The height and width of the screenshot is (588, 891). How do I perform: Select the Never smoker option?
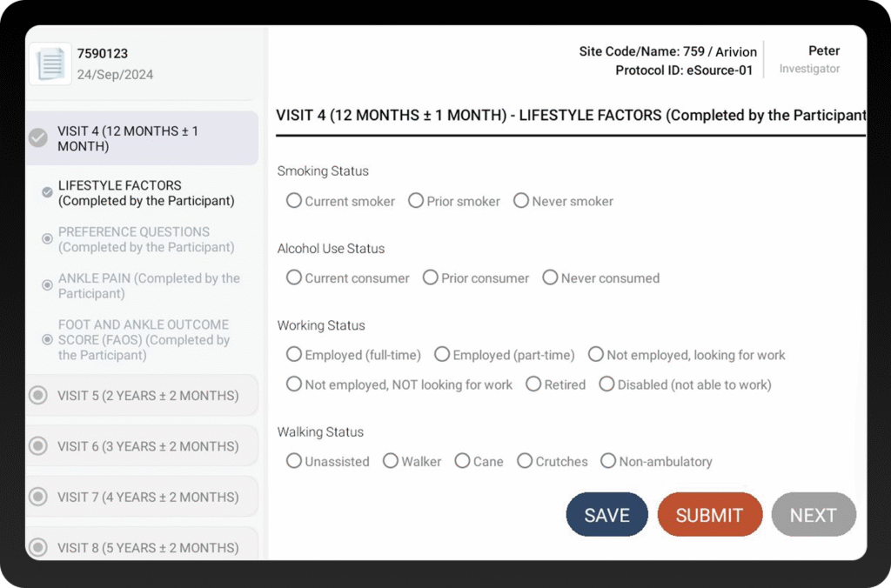point(521,200)
